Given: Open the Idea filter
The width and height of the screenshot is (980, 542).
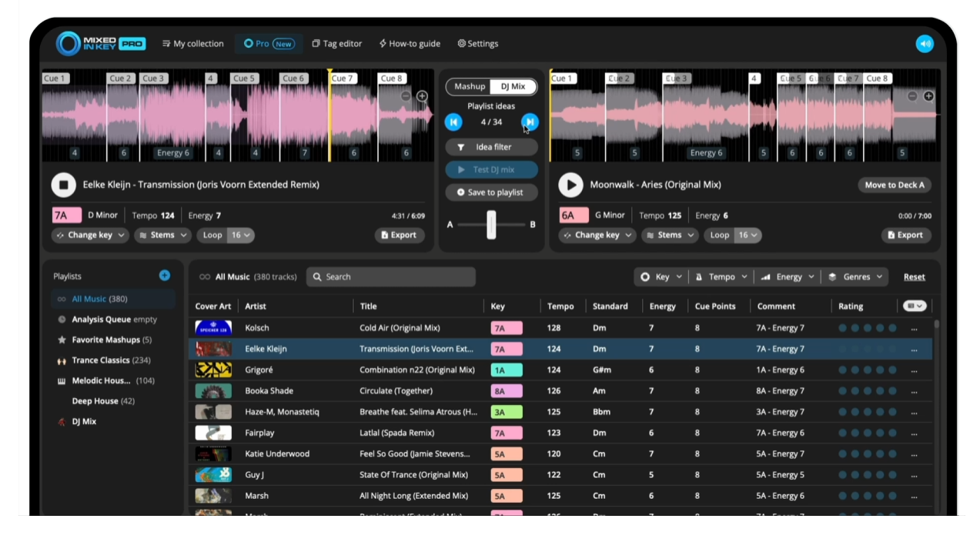Looking at the screenshot, I should click(491, 147).
